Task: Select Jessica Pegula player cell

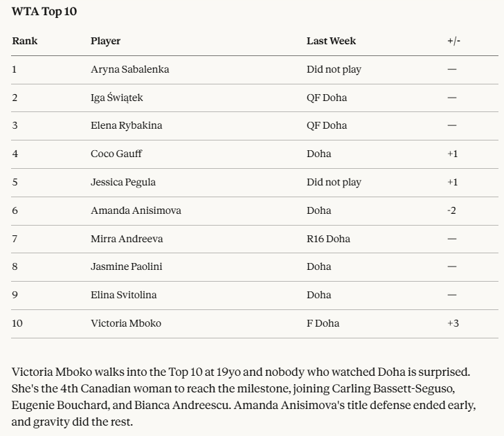Action: tap(123, 182)
